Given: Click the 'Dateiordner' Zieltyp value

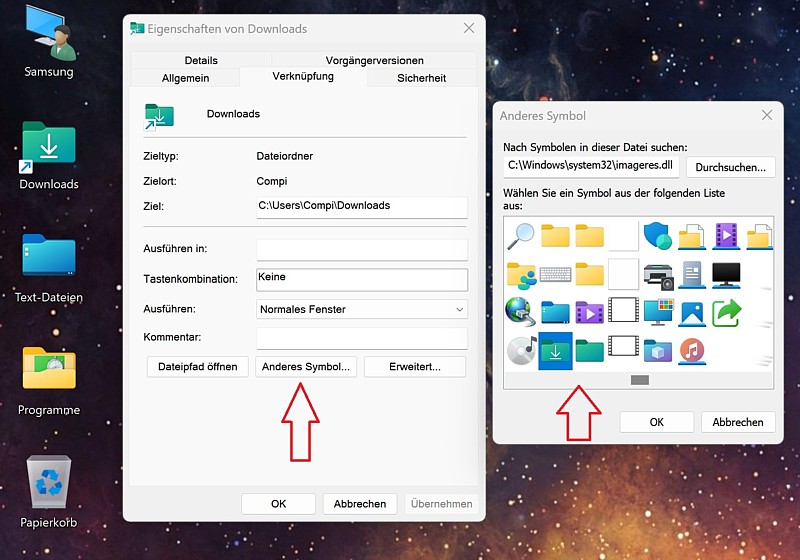Looking at the screenshot, I should click(x=285, y=156).
